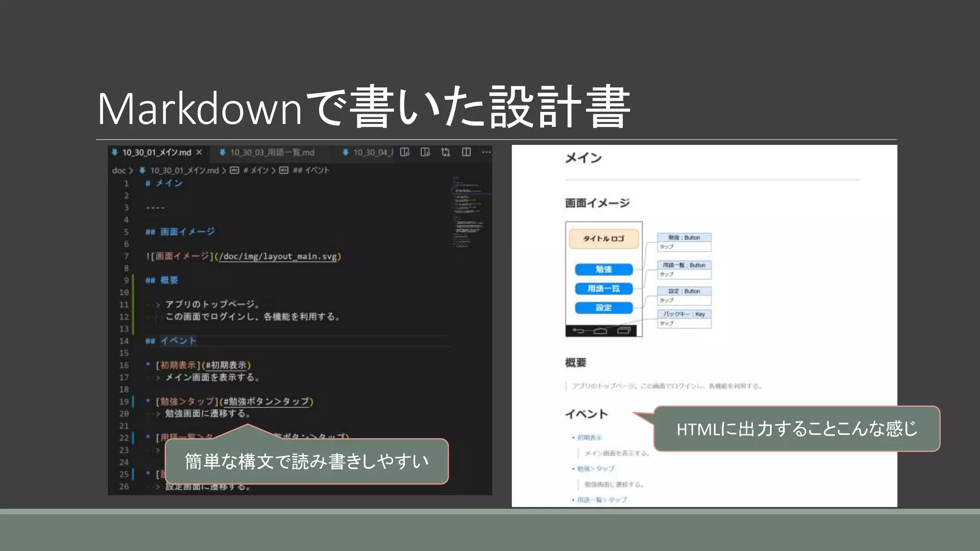Click the 'アプリのトップページ。' quote line
The image size is (980, 551).
click(212, 304)
